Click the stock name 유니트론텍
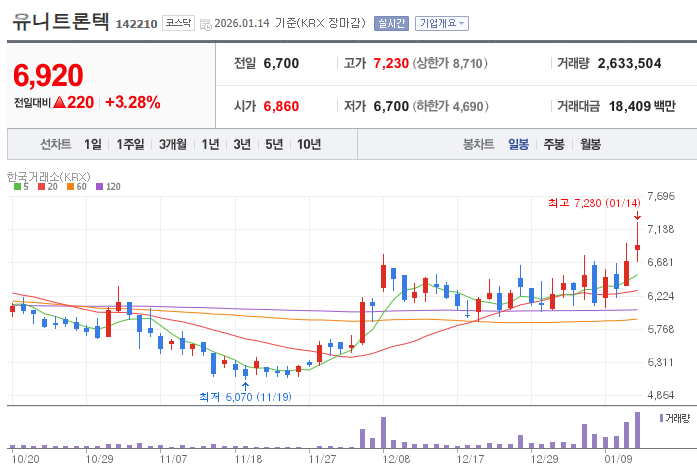The height and width of the screenshot is (472, 697). (x=60, y=21)
